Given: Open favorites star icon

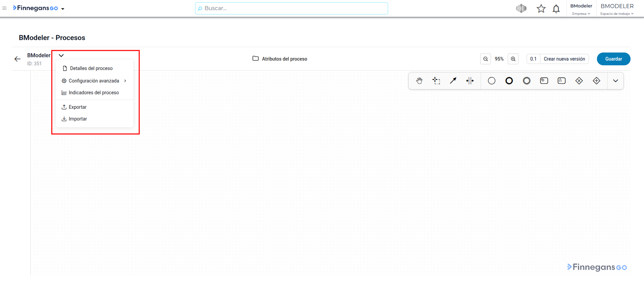Looking at the screenshot, I should [541, 8].
